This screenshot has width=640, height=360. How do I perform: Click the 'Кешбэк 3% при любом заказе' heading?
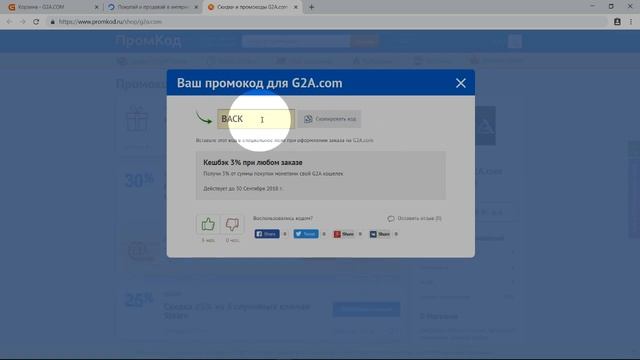[x=253, y=162]
